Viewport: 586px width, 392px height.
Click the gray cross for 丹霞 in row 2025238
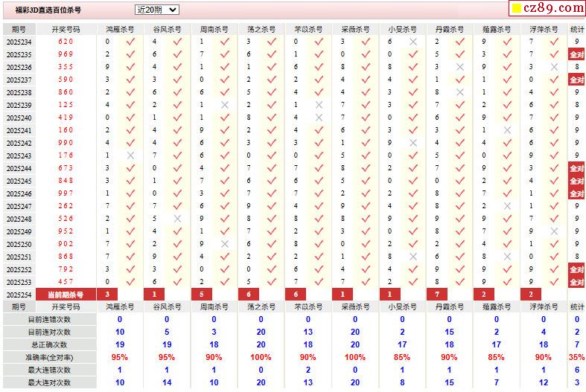[x=460, y=92]
